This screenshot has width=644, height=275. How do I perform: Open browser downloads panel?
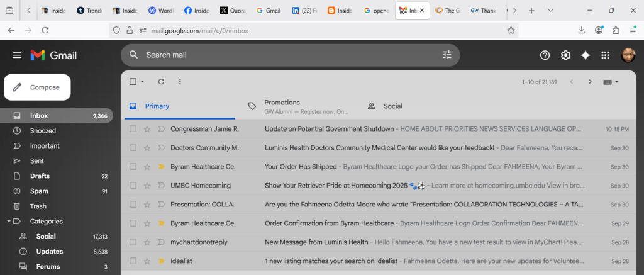pyautogui.click(x=582, y=30)
